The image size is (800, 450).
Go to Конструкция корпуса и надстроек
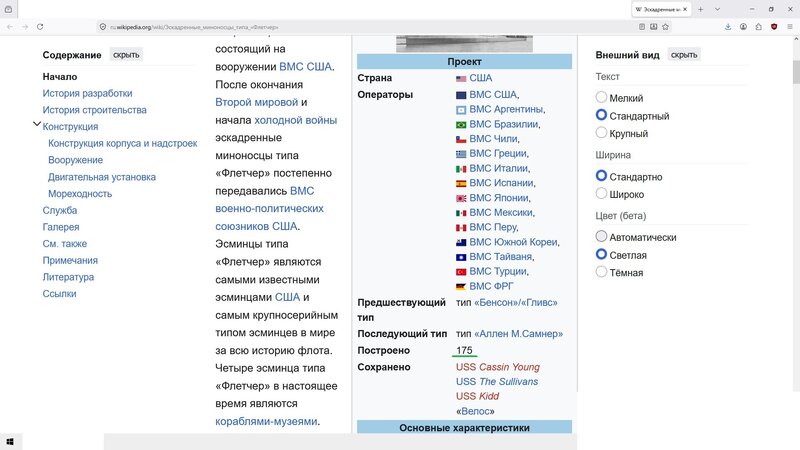pos(122,143)
